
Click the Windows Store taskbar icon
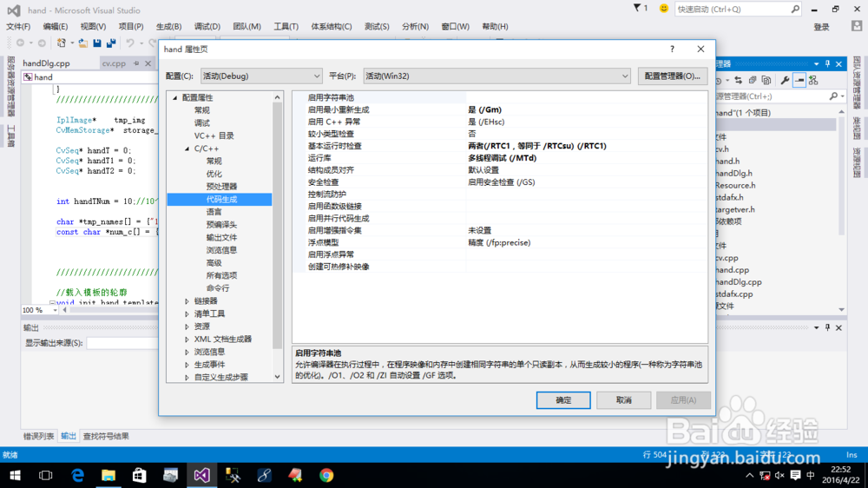tap(140, 475)
